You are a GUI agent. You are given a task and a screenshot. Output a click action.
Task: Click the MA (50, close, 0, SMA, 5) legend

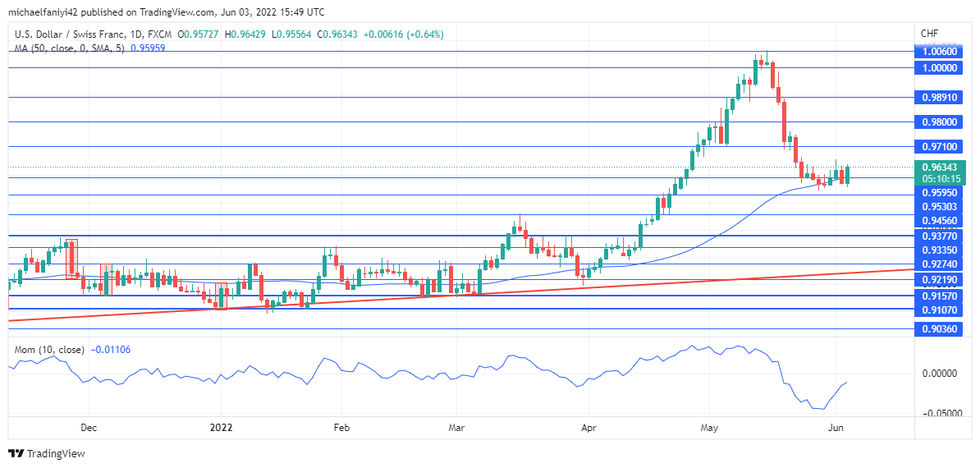coord(70,47)
